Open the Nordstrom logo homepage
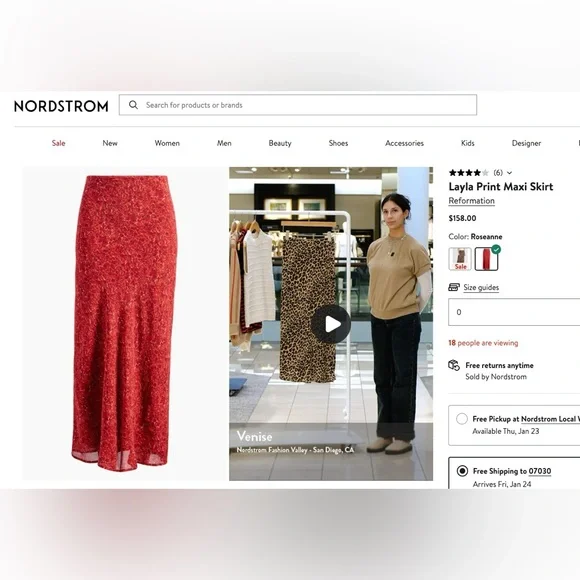Viewport: 580px width, 580px height. pyautogui.click(x=61, y=106)
